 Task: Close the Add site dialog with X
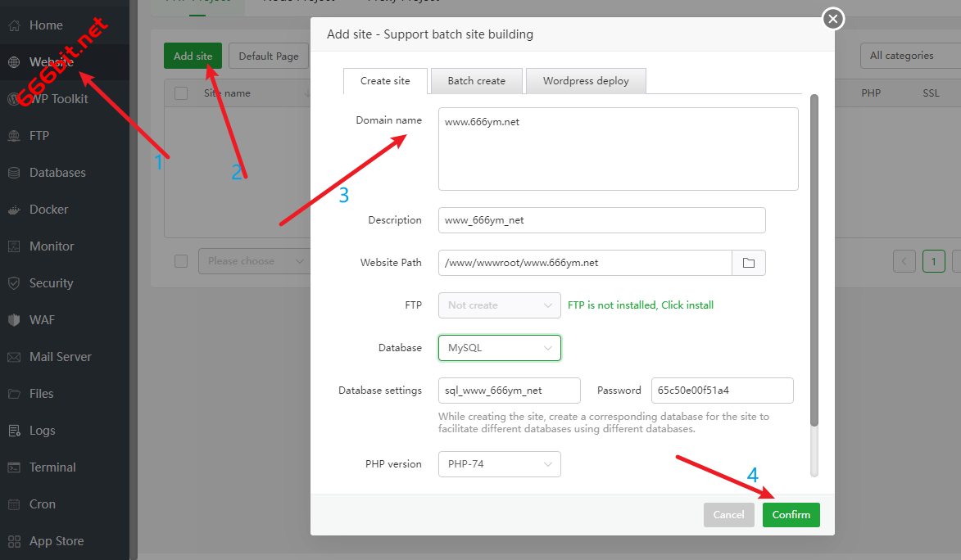(833, 18)
